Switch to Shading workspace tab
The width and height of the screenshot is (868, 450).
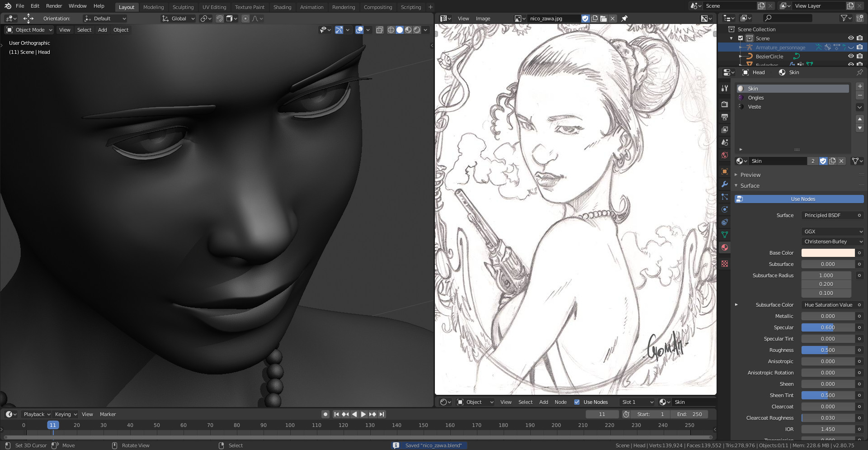(x=282, y=7)
